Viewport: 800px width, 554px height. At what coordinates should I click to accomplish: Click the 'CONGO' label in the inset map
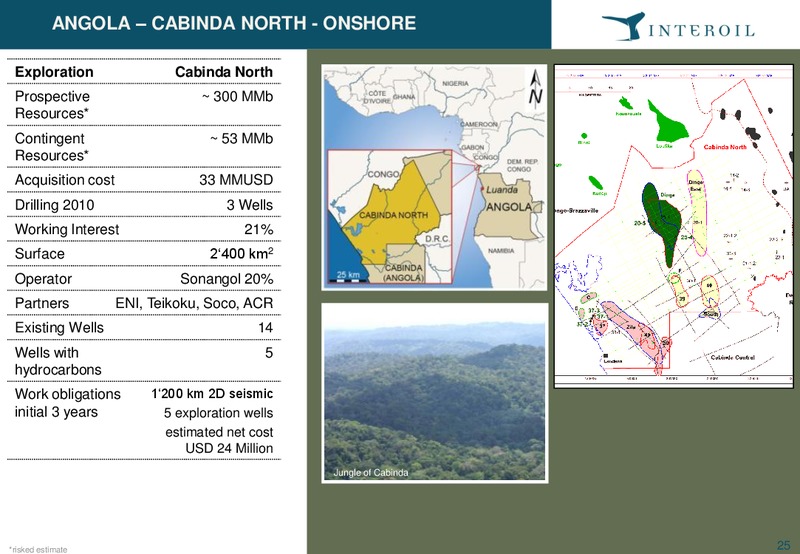[x=383, y=174]
